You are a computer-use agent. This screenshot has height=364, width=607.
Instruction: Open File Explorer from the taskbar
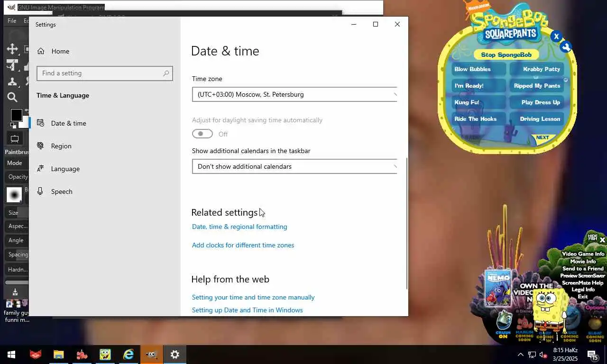58,355
